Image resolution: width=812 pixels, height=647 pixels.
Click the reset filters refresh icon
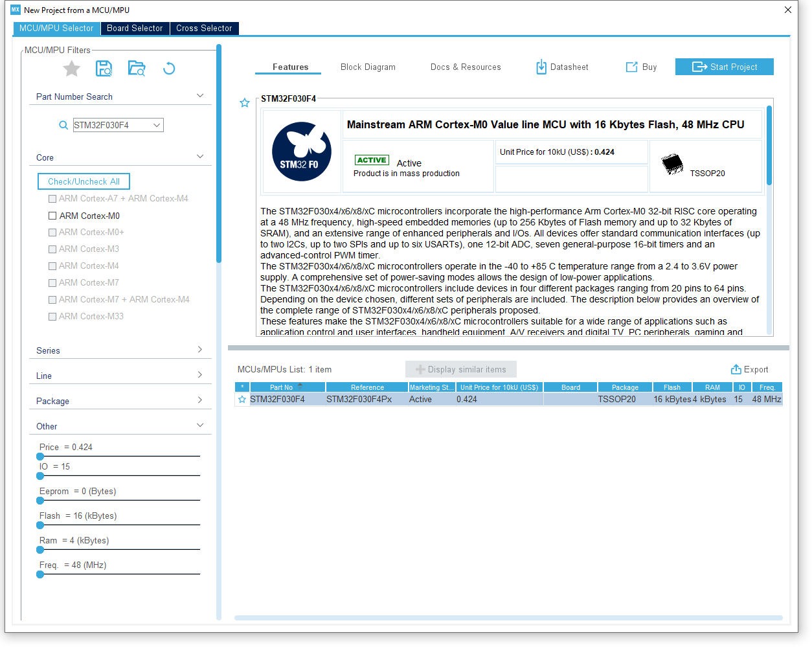169,69
